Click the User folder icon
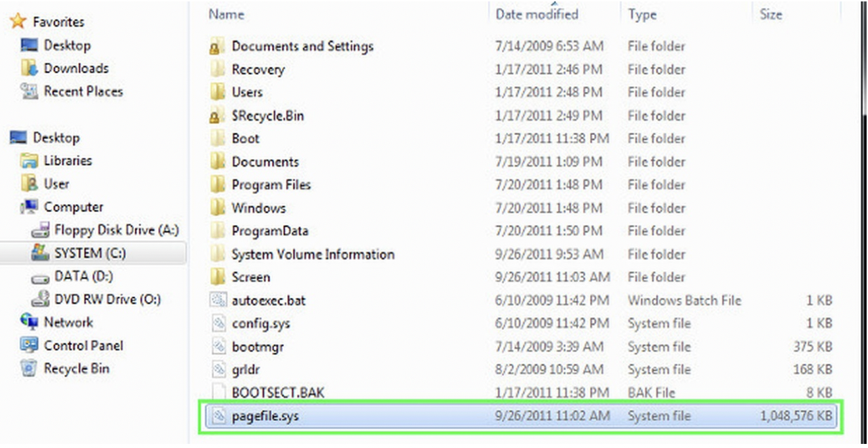The image size is (868, 448). click(x=28, y=184)
